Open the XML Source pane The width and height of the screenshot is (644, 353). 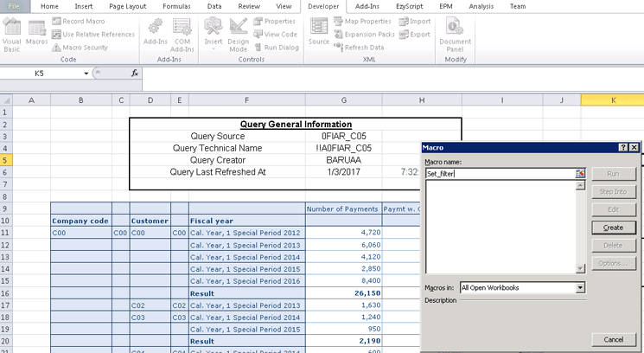(x=319, y=33)
